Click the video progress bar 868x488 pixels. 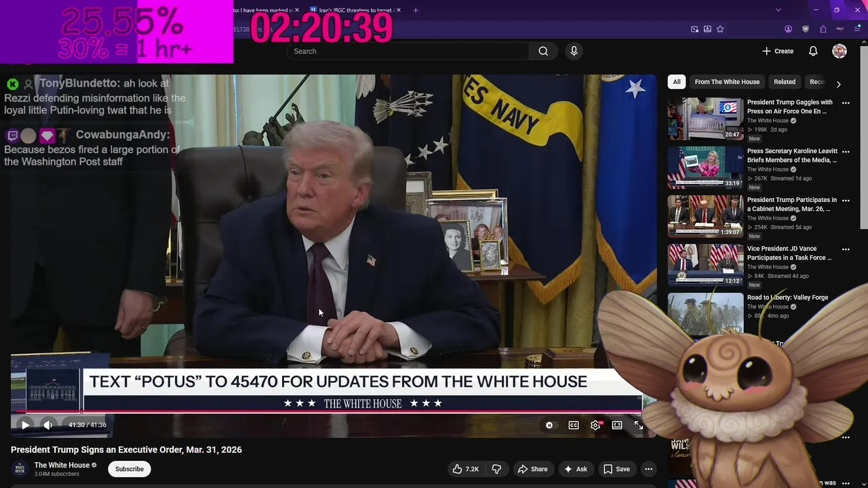pyautogui.click(x=328, y=411)
